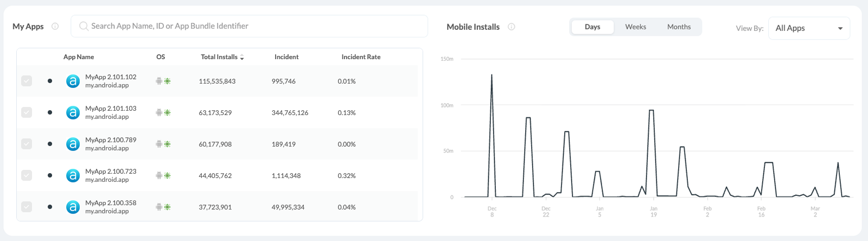Screen dimensions: 868x241
Task: Click the Mobile Installs info icon
Action: tap(511, 27)
